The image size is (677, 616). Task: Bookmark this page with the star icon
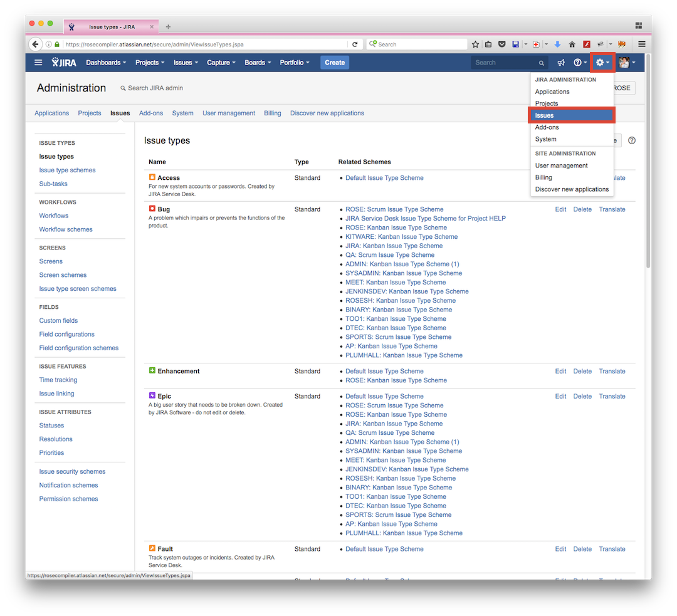point(475,44)
